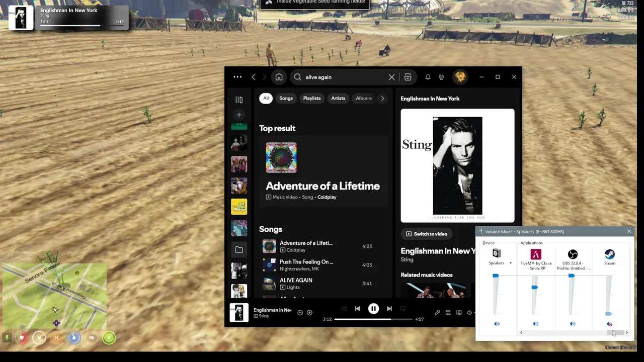This screenshot has height=362, width=644.
Task: Clear the 'alive again' search text
Action: [391, 77]
